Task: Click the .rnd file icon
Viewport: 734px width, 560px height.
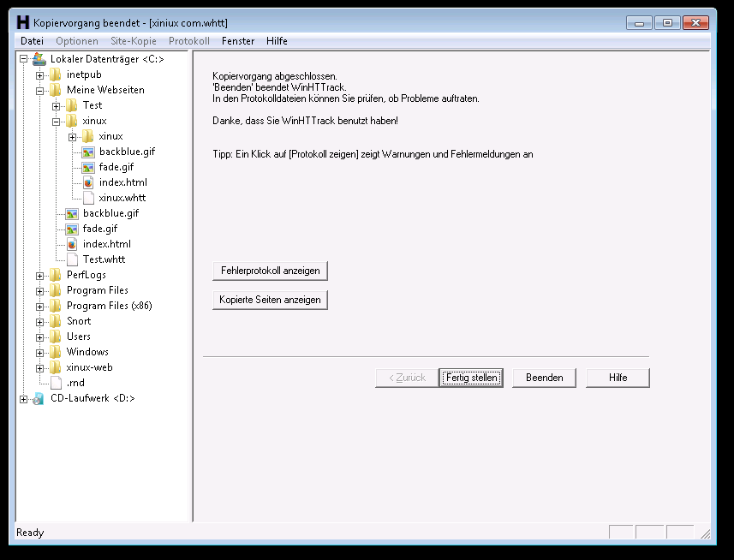Action: (56, 383)
